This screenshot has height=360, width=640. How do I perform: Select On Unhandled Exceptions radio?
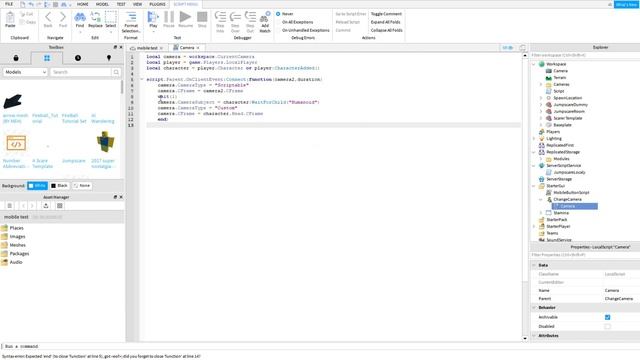278,30
